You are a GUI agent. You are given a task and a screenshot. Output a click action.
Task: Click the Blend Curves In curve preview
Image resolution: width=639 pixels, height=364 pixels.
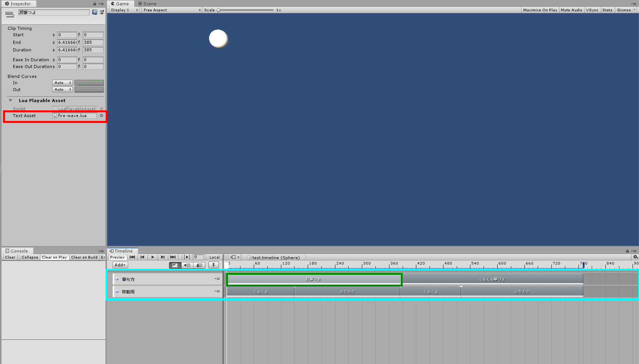tap(89, 83)
